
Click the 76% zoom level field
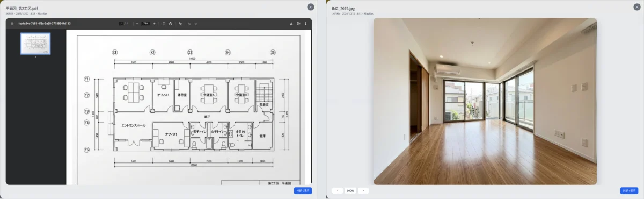coord(145,24)
